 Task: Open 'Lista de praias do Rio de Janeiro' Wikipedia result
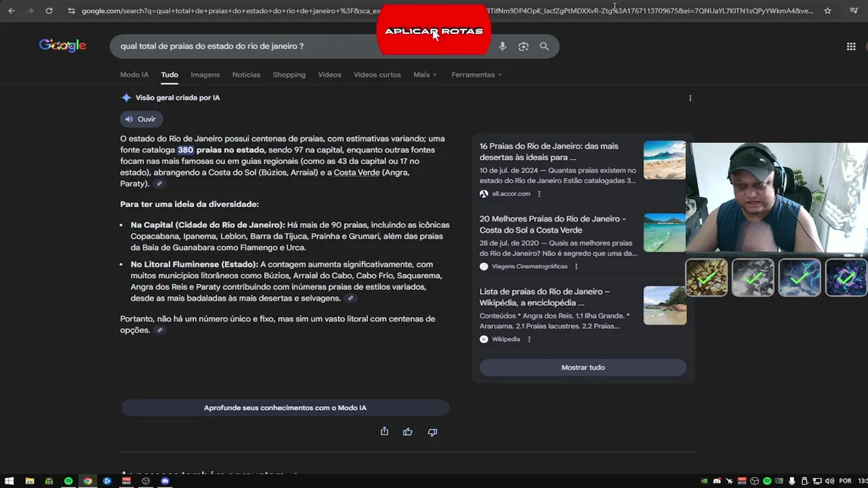545,297
